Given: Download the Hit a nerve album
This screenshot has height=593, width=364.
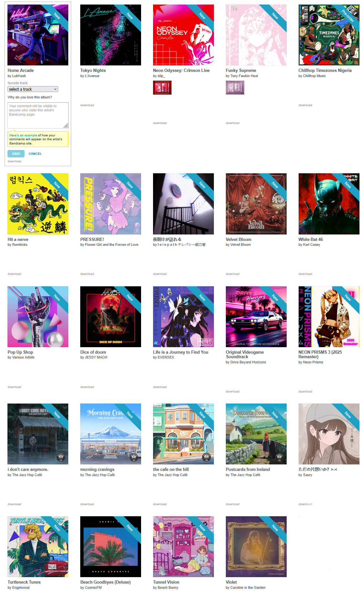Looking at the screenshot, I should [x=15, y=274].
